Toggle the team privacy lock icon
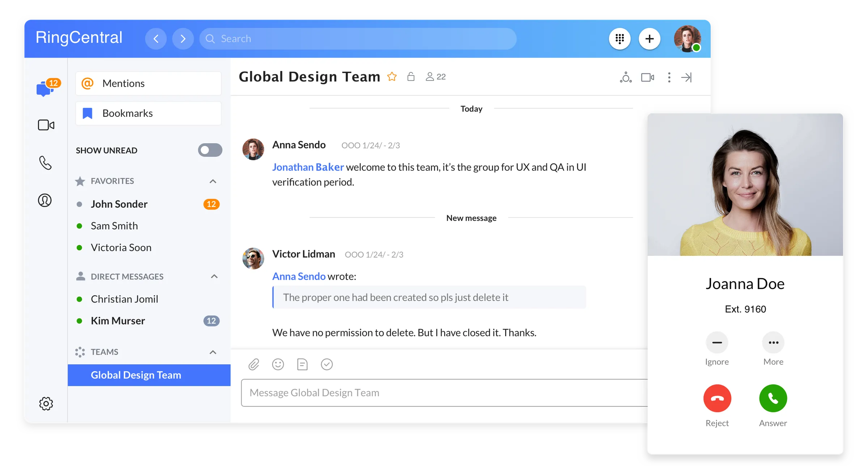The height and width of the screenshot is (475, 868). pos(410,77)
